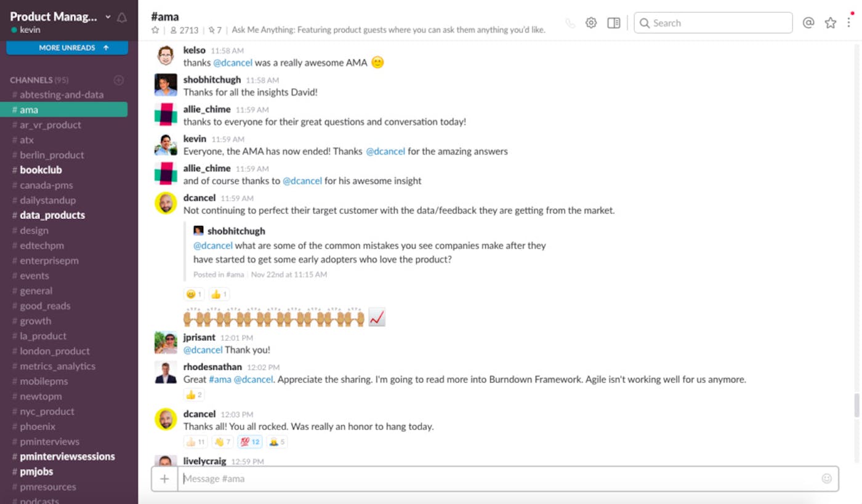862x504 pixels.
Task: Click inside the Message #ama input field
Action: 431,478
